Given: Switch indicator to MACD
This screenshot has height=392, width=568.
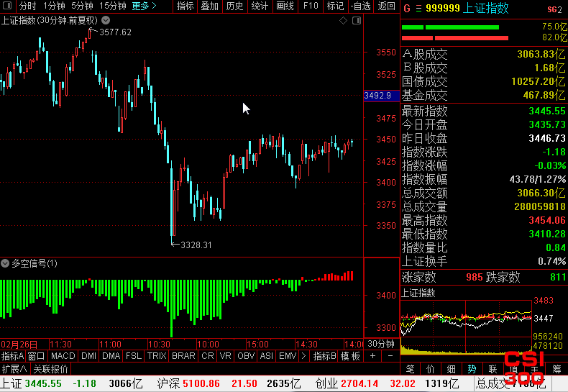Looking at the screenshot, I should point(63,356).
